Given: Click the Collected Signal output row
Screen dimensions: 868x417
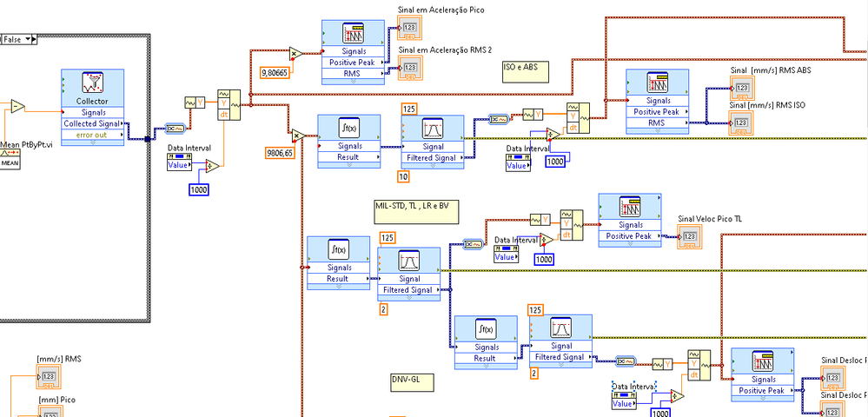Looking at the screenshot, I should coord(92,123).
